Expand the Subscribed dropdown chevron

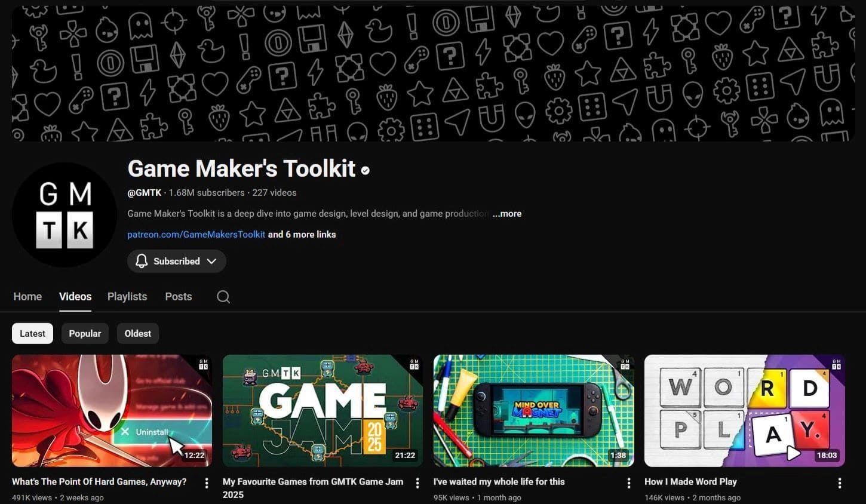(211, 261)
